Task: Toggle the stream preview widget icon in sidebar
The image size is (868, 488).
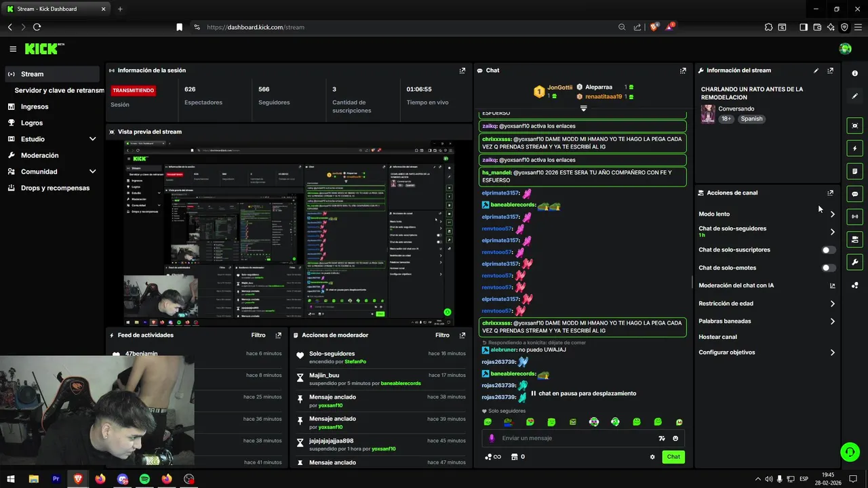Action: click(x=854, y=125)
